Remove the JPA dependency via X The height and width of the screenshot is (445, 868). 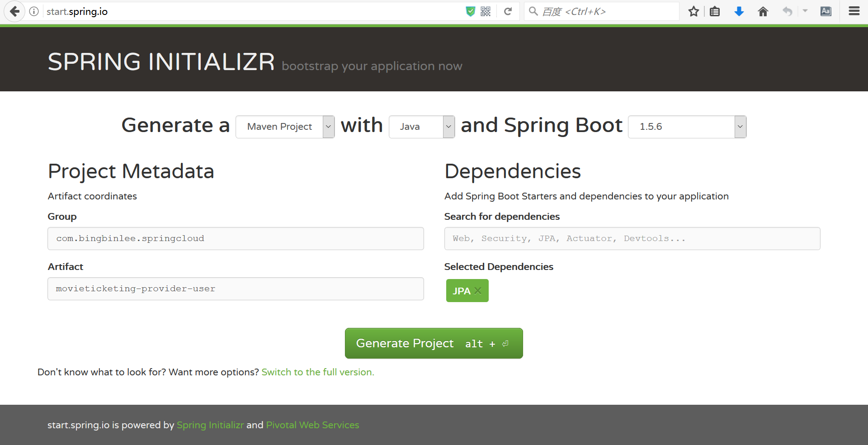coord(478,291)
